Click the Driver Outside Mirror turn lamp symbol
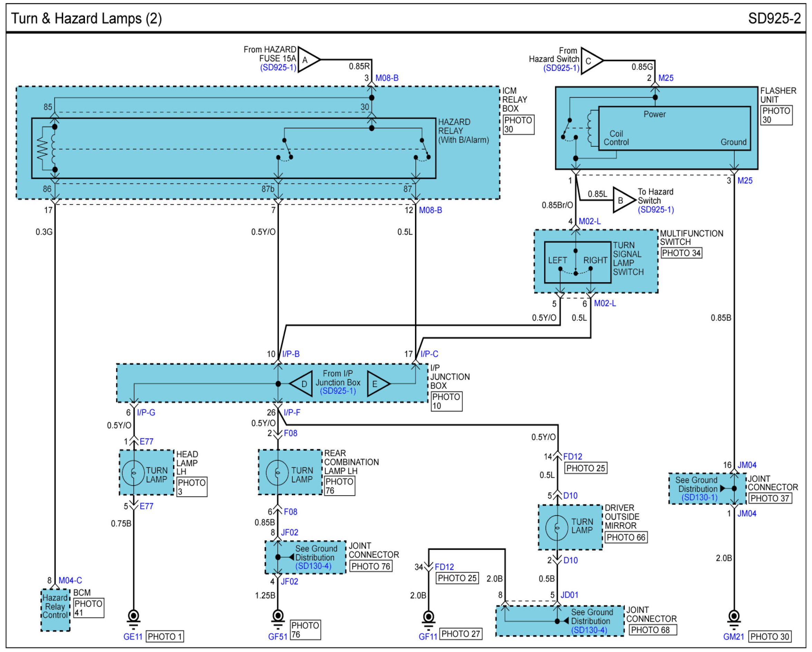This screenshot has height=652, width=812. tap(557, 528)
